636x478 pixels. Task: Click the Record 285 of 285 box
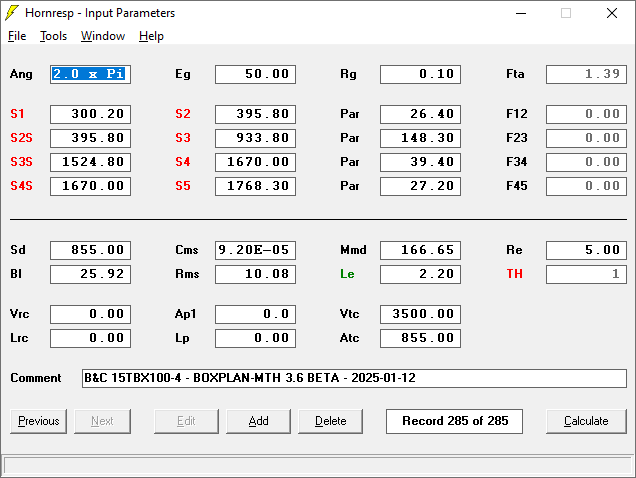454,421
